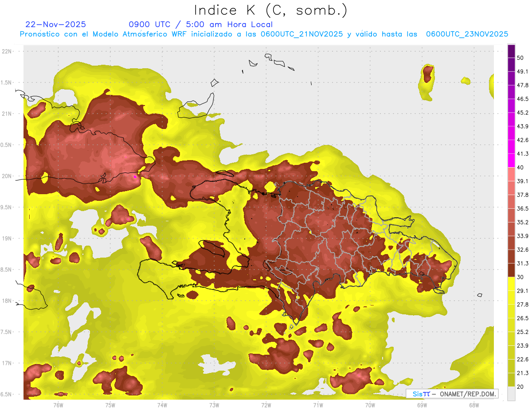Click the colorbar label "37.8"

522,195
